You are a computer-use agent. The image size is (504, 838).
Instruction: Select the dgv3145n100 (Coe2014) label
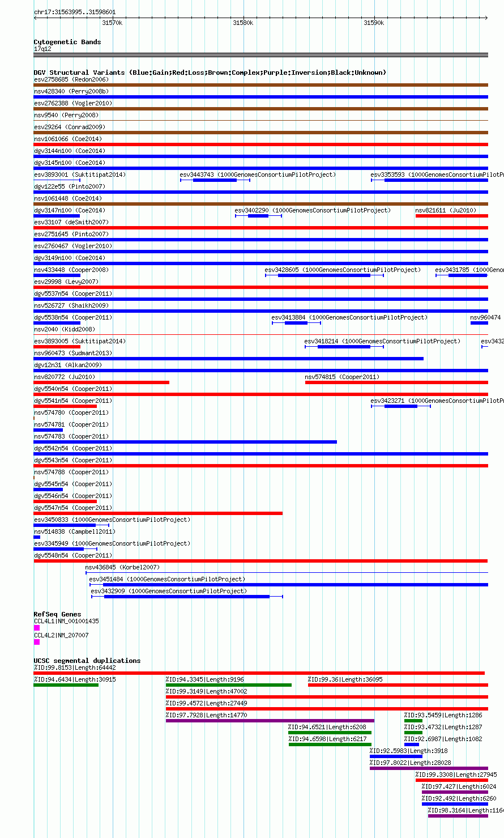pyautogui.click(x=70, y=163)
